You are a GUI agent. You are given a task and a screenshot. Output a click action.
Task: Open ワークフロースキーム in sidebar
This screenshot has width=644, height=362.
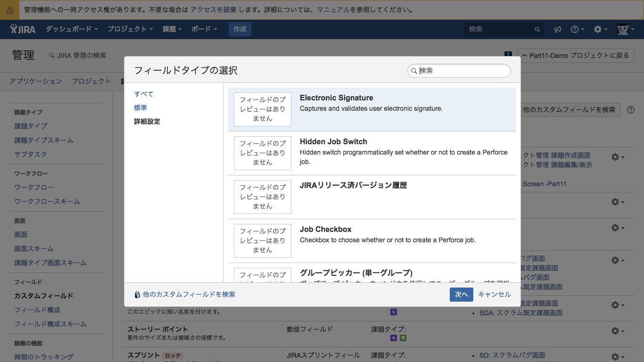(47, 201)
